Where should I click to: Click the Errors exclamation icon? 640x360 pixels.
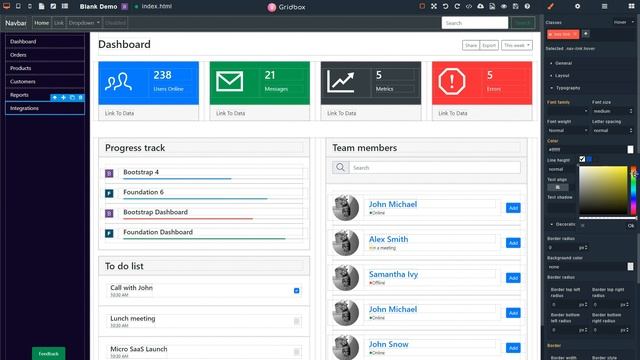tap(451, 82)
